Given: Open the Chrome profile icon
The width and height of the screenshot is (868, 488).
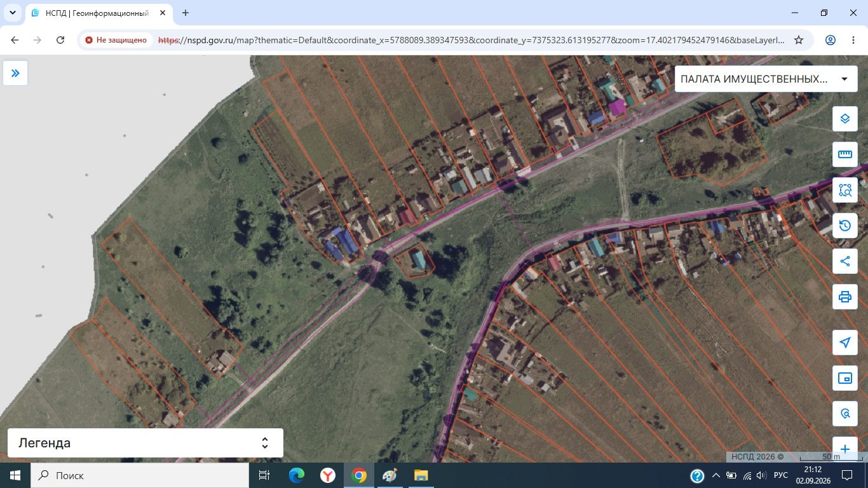Looking at the screenshot, I should pyautogui.click(x=831, y=40).
